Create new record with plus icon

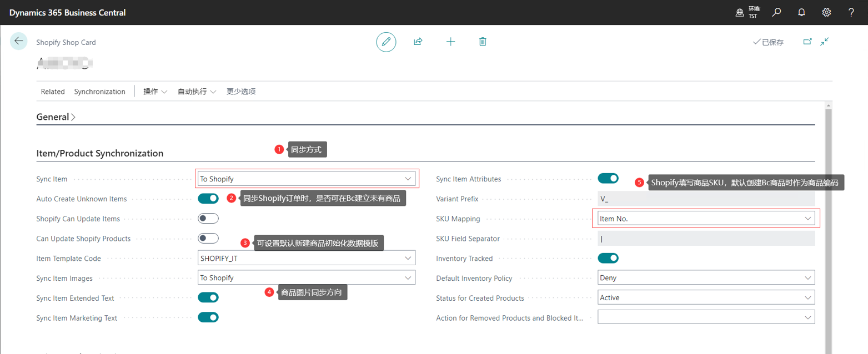tap(450, 42)
